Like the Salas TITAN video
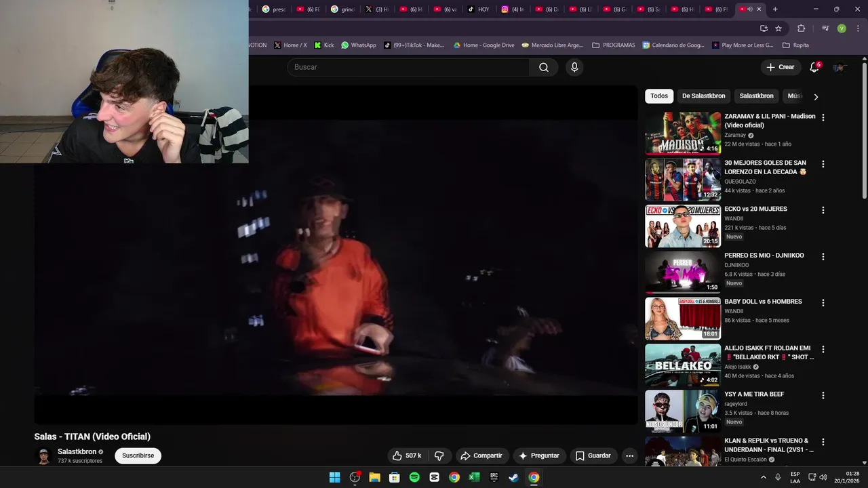This screenshot has height=488, width=868. click(407, 455)
